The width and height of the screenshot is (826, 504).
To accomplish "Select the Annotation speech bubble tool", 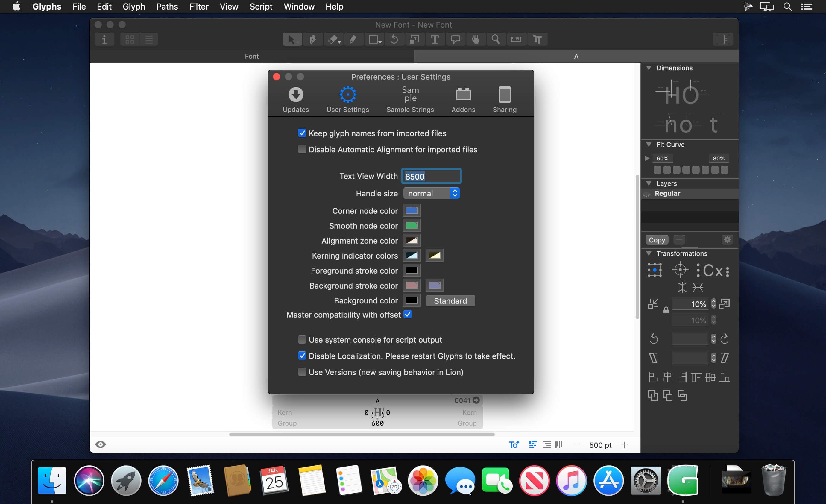I will coord(455,39).
